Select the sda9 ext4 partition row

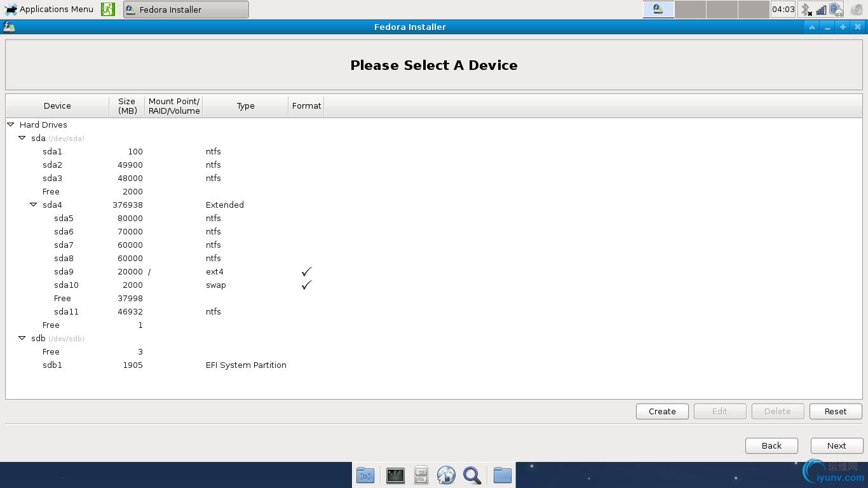434,271
